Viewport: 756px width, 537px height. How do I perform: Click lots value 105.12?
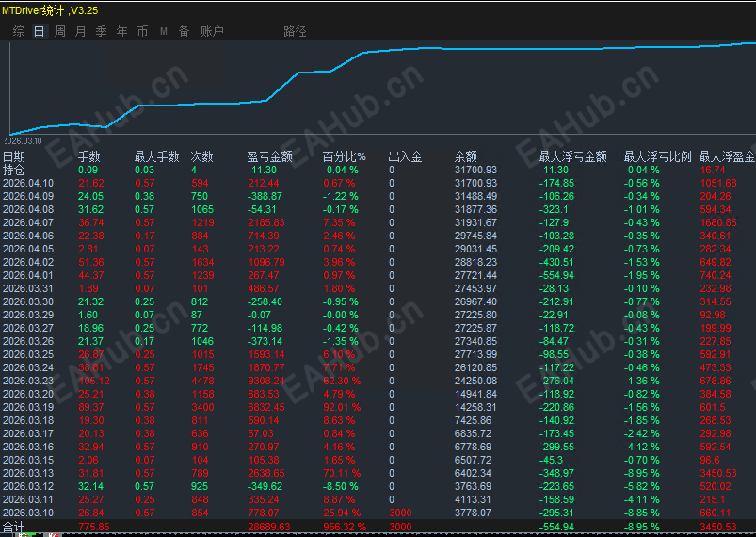coord(94,381)
